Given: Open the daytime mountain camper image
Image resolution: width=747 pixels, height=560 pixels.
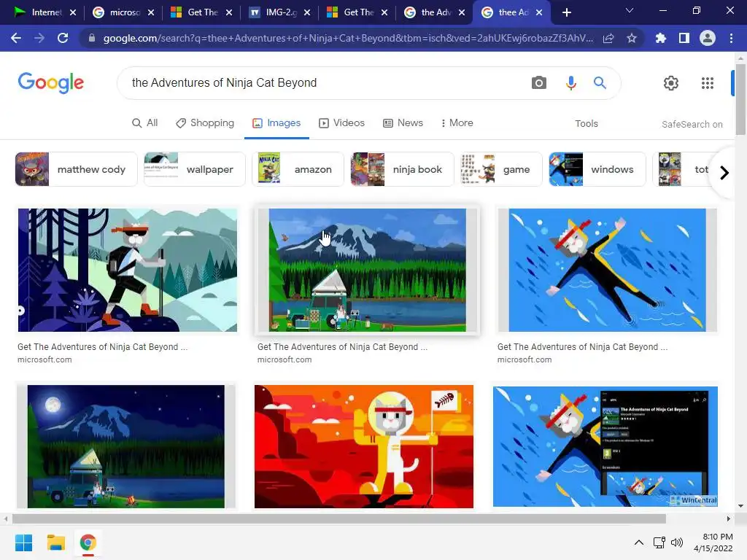Looking at the screenshot, I should pos(368,270).
